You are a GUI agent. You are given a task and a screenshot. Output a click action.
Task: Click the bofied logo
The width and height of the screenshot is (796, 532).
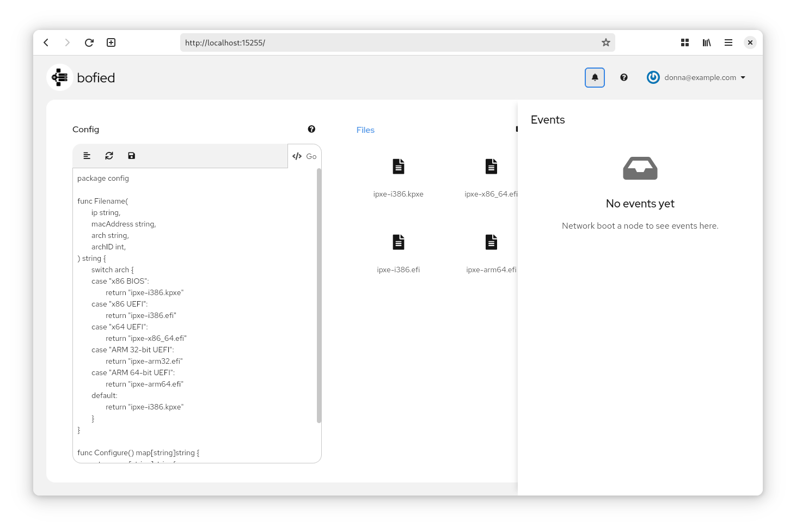(81, 78)
